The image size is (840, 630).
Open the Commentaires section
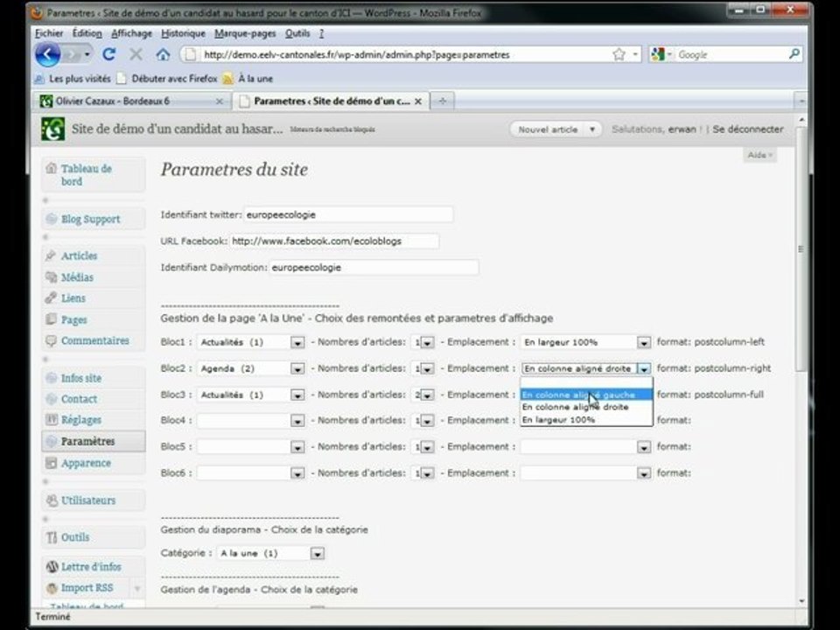94,340
